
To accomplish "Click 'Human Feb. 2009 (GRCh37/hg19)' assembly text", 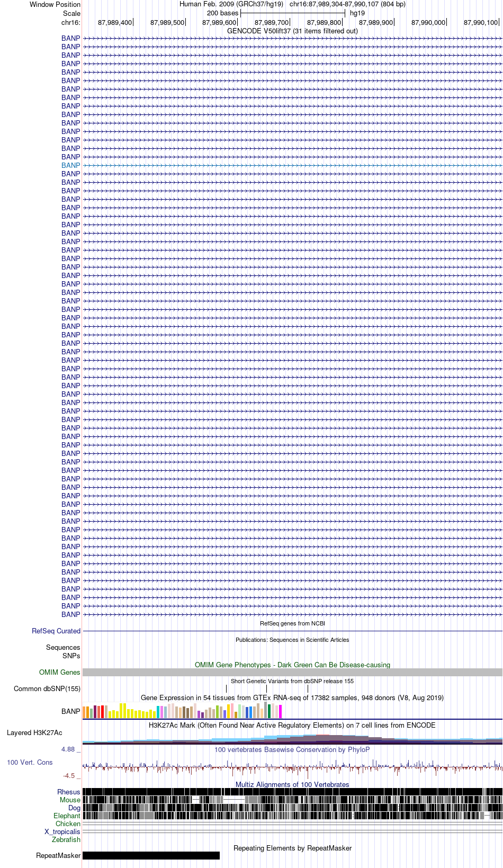I will pos(231,4).
